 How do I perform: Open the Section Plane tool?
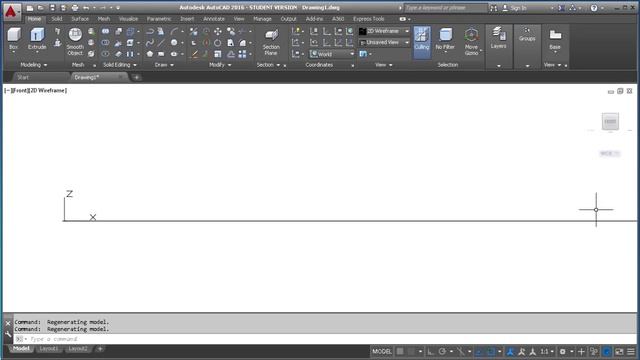[x=271, y=42]
